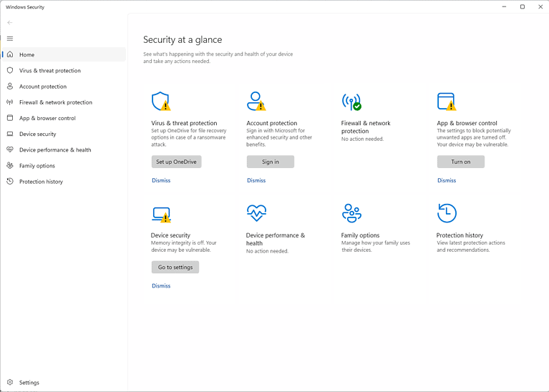Viewport: 549px width, 392px height.
Task: Click 'View latest protection actions' description text
Action: (471, 246)
